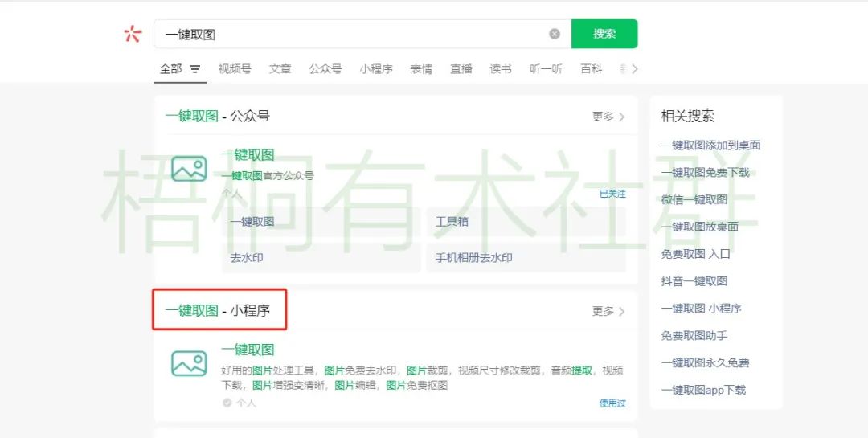Search related 微信一键取图

694,200
